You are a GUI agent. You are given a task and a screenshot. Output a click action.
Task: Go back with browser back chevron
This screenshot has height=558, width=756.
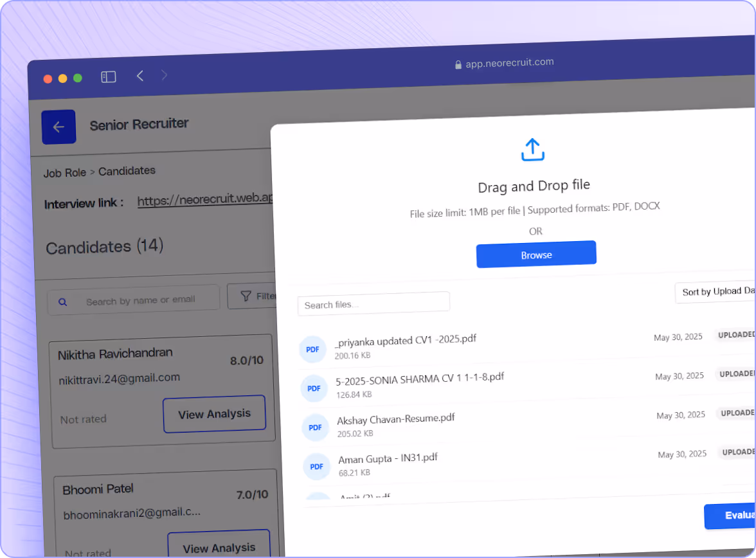pyautogui.click(x=140, y=76)
